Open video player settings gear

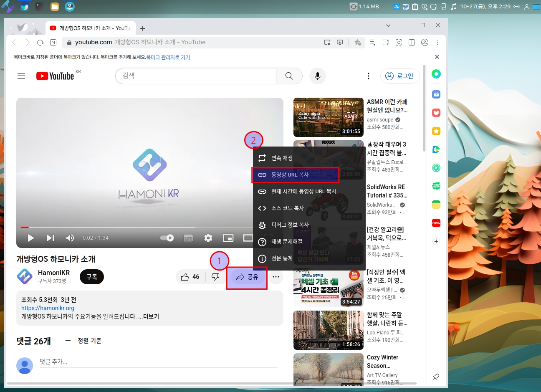pyautogui.click(x=208, y=238)
